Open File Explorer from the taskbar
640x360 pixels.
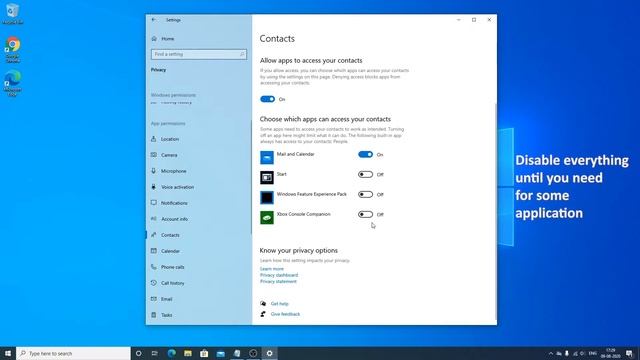click(x=188, y=353)
